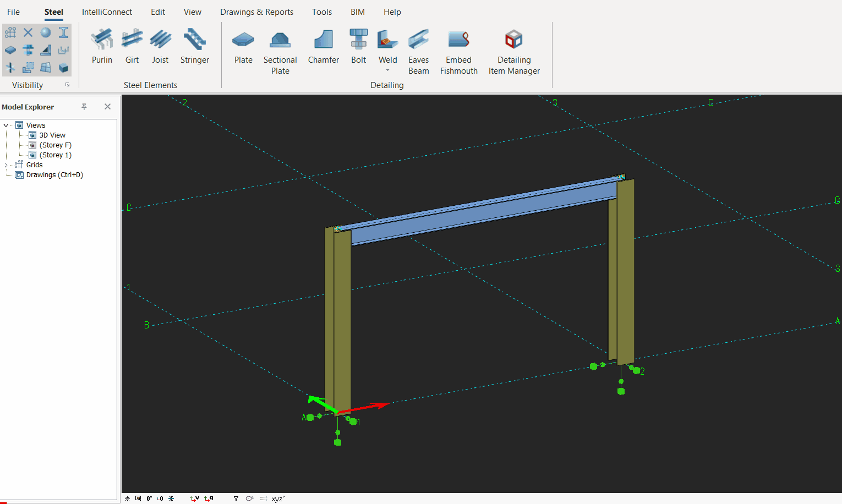Image resolution: width=842 pixels, height=504 pixels.
Task: Click the Purlin steel element tool
Action: [102, 46]
